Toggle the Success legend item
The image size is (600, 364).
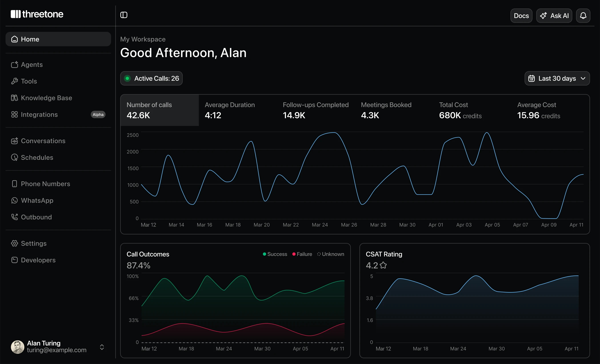[275, 254]
